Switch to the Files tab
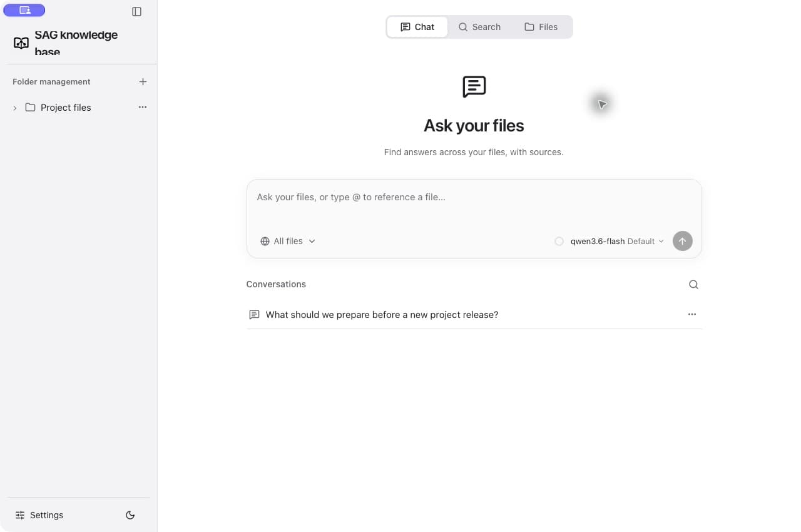Viewport: 801px width, 532px height. (x=541, y=27)
